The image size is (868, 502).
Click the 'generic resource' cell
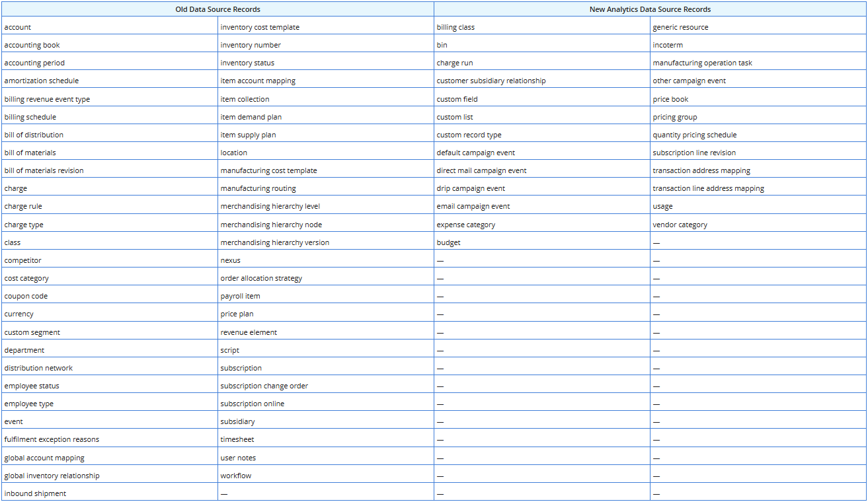pos(680,27)
